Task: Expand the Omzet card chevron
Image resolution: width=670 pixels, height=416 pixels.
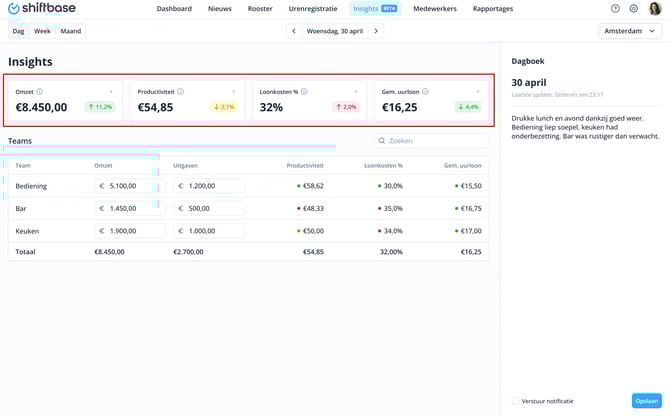Action: pos(111,92)
